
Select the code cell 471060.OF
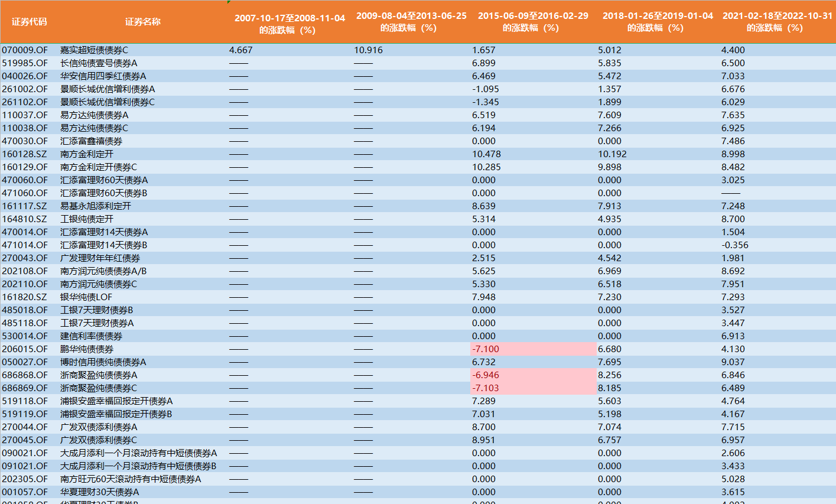click(25, 193)
